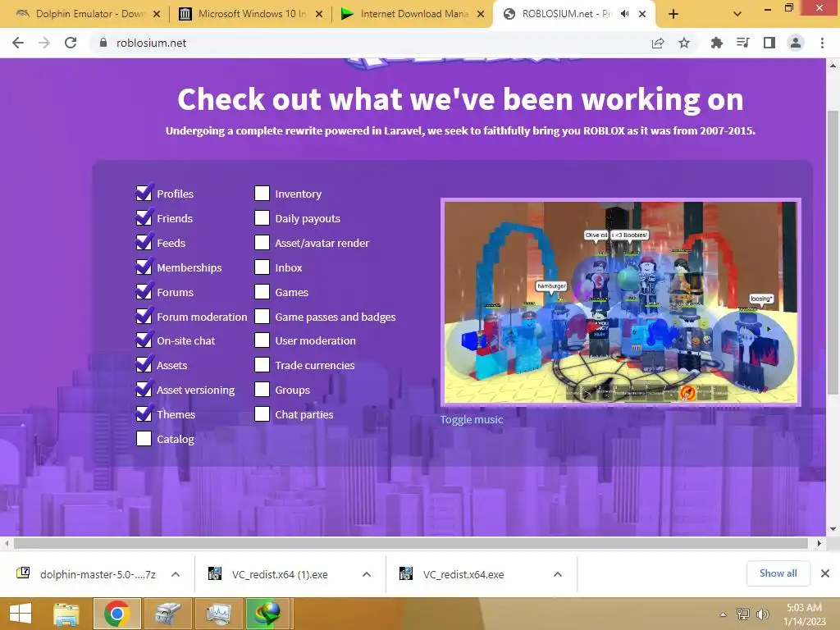Expand options for VC_redist.x64 (1).exe
The width and height of the screenshot is (840, 630).
click(367, 574)
